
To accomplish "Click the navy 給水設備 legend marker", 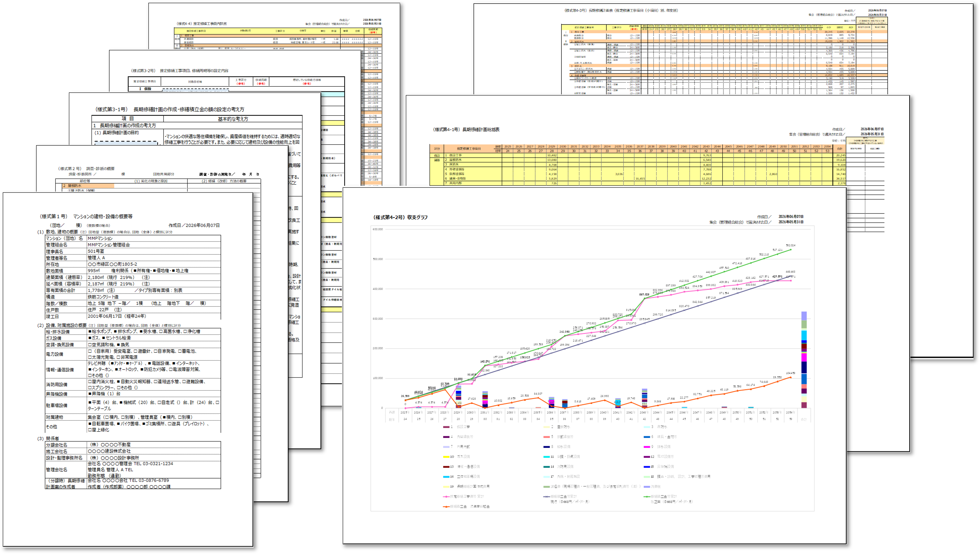I will 547,447.
